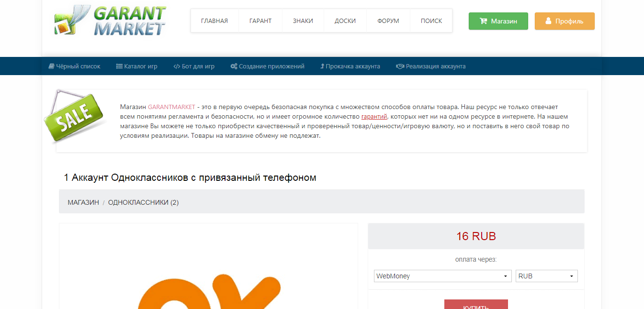644x309 pixels.
Task: Open the Реализация аккаунта link
Action: click(431, 66)
